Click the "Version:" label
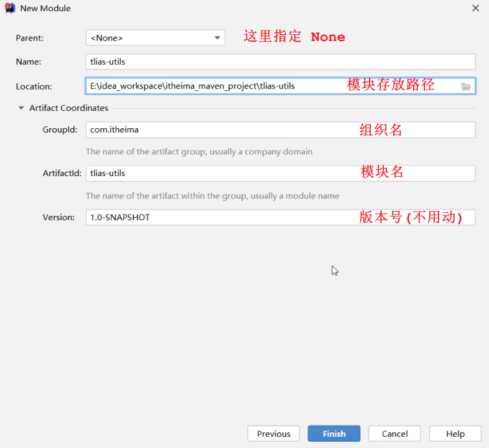The image size is (489, 448). (58, 217)
